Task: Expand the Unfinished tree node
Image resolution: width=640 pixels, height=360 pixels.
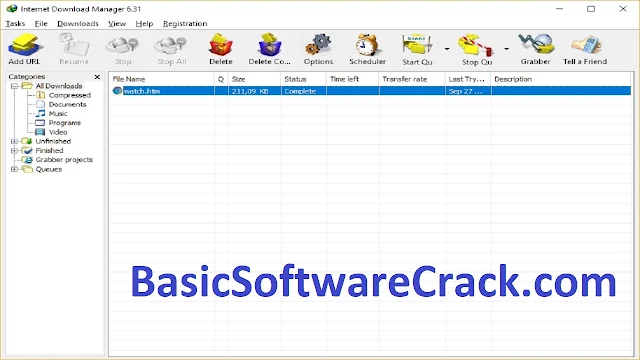Action: click(x=14, y=141)
